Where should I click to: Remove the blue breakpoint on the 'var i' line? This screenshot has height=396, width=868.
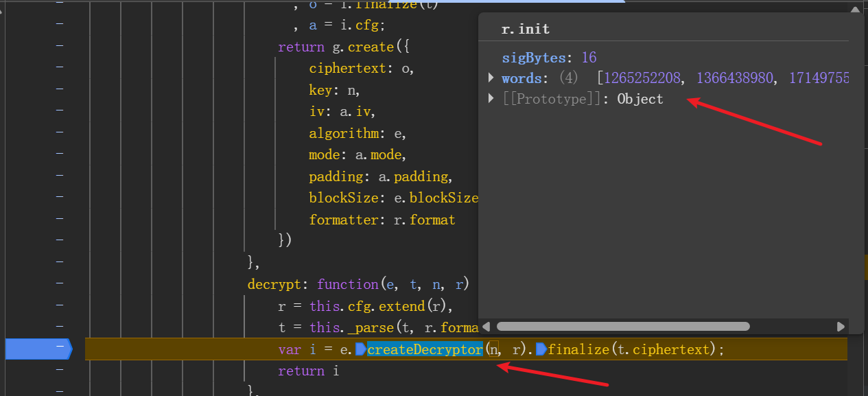[x=38, y=349]
